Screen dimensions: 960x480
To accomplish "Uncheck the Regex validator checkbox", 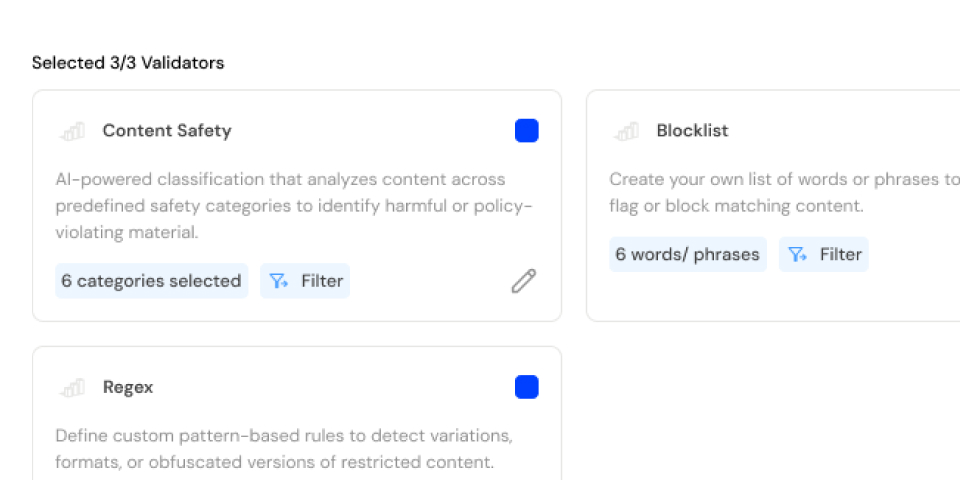I will click(x=526, y=387).
